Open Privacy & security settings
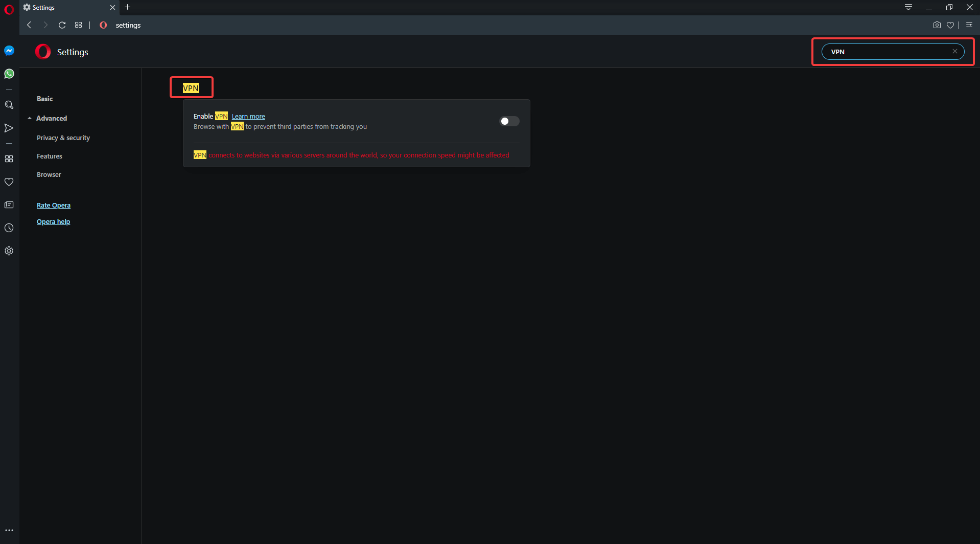980x544 pixels. [63, 138]
